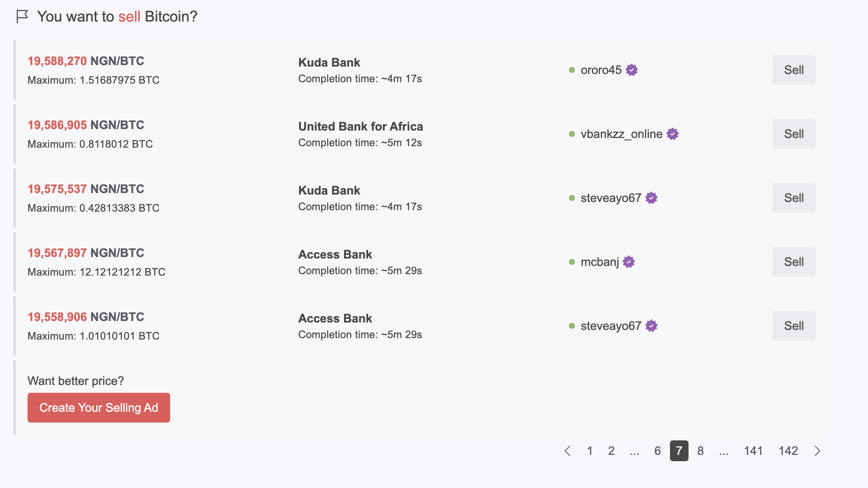Open page 141 of the listings
Viewport: 868px width, 488px height.
pyautogui.click(x=753, y=451)
